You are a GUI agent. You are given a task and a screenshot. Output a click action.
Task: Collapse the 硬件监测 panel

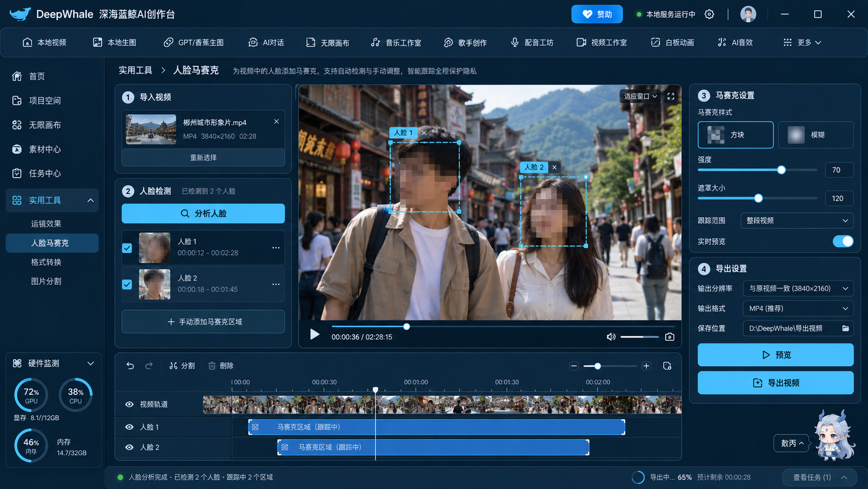point(90,364)
